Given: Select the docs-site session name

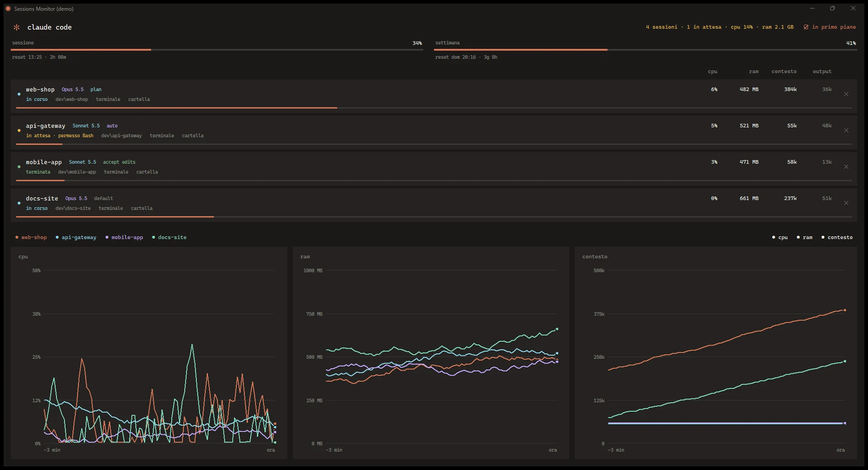Looking at the screenshot, I should [x=42, y=199].
